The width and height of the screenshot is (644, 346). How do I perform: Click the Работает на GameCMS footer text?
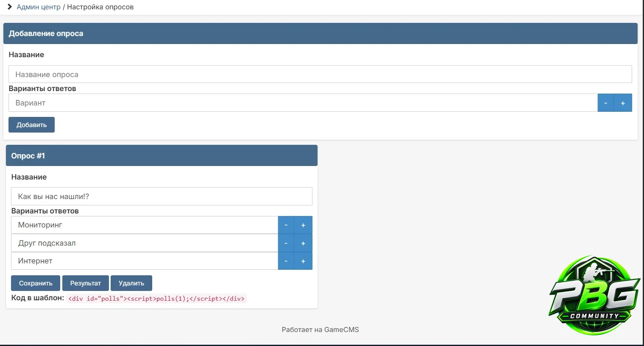[320, 329]
